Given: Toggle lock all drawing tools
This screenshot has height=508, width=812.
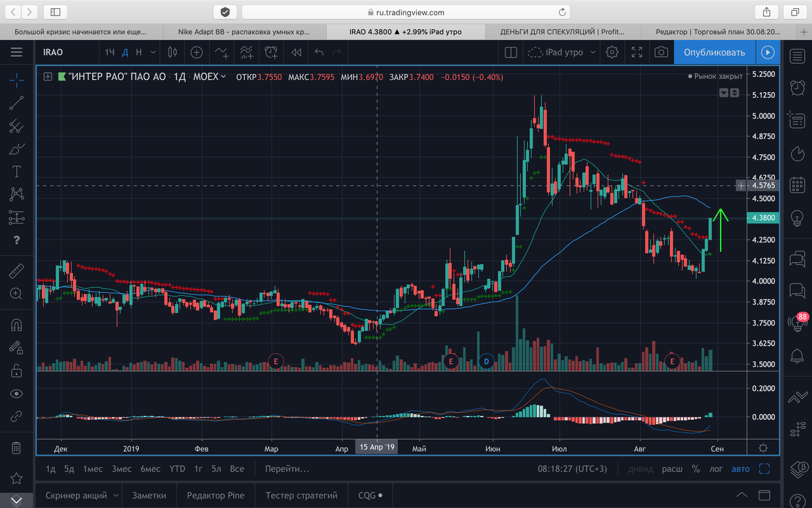Looking at the screenshot, I should 16,371.
